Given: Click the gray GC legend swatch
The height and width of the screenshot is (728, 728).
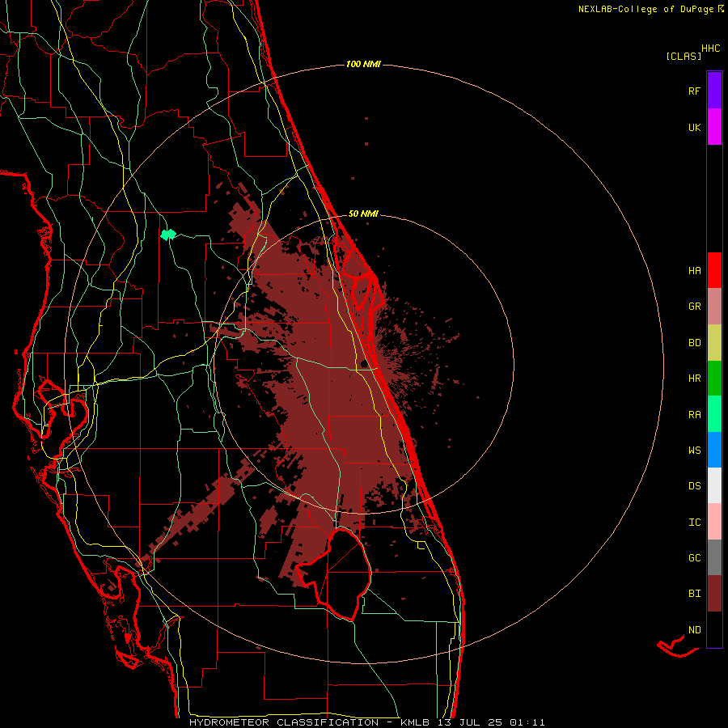Looking at the screenshot, I should tap(714, 557).
